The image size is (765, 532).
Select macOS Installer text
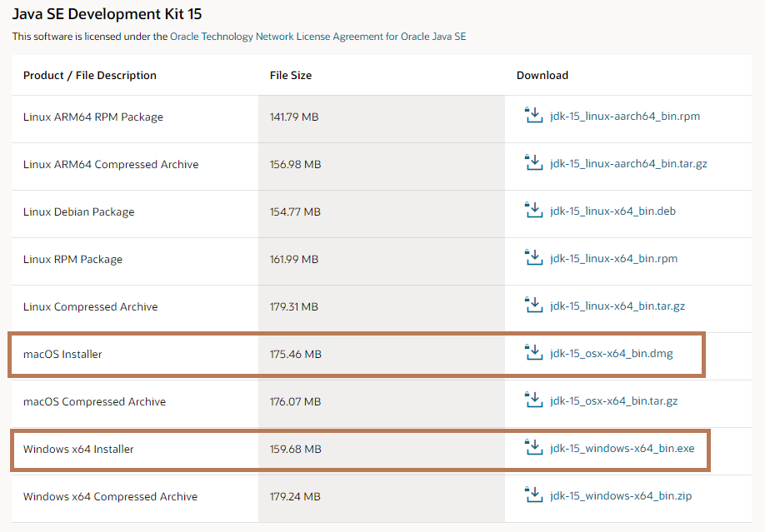click(62, 354)
